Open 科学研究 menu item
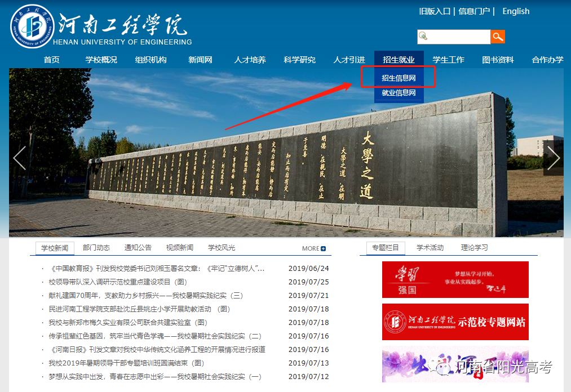 point(299,60)
